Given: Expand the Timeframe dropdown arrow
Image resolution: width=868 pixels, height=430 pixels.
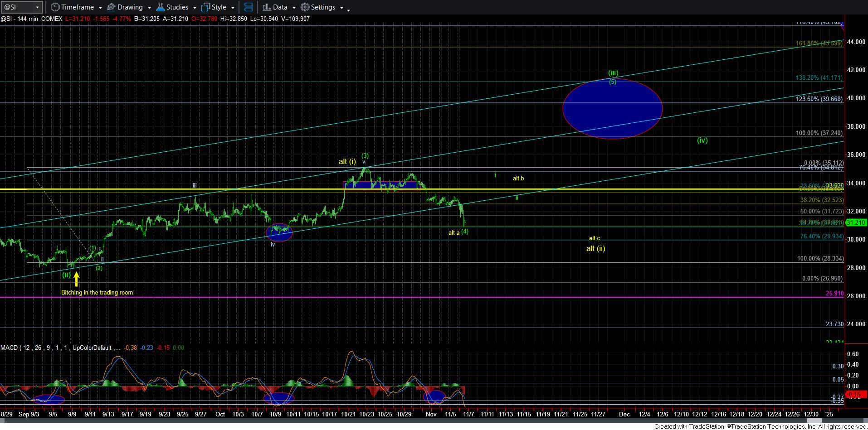Looking at the screenshot, I should click(x=100, y=8).
